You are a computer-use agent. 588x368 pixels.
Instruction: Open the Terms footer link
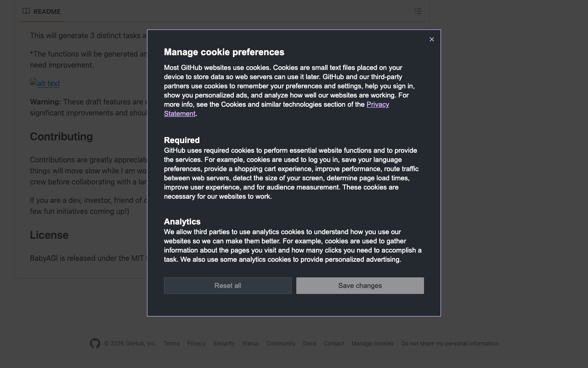pyautogui.click(x=172, y=344)
